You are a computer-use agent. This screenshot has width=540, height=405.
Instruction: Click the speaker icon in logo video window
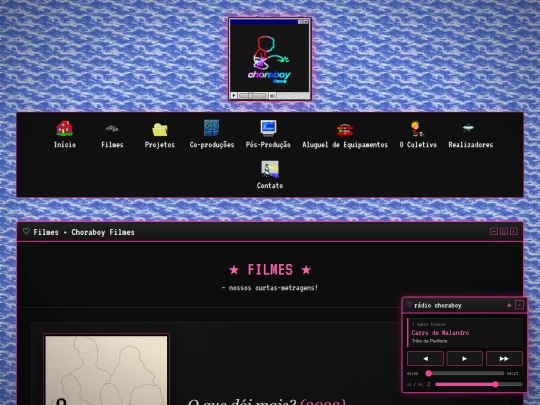click(x=272, y=95)
